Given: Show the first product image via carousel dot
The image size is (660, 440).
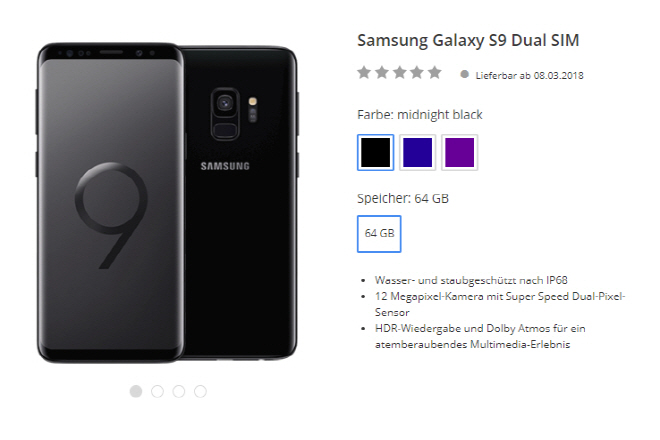Looking at the screenshot, I should point(136,391).
